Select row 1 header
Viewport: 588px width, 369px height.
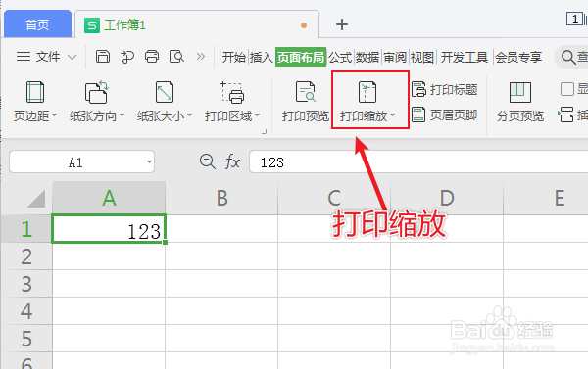[x=26, y=228]
